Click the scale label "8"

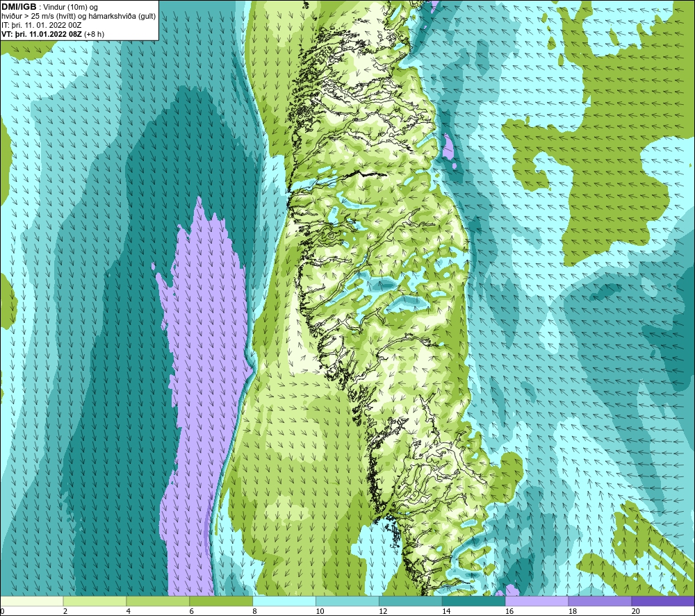tap(254, 611)
